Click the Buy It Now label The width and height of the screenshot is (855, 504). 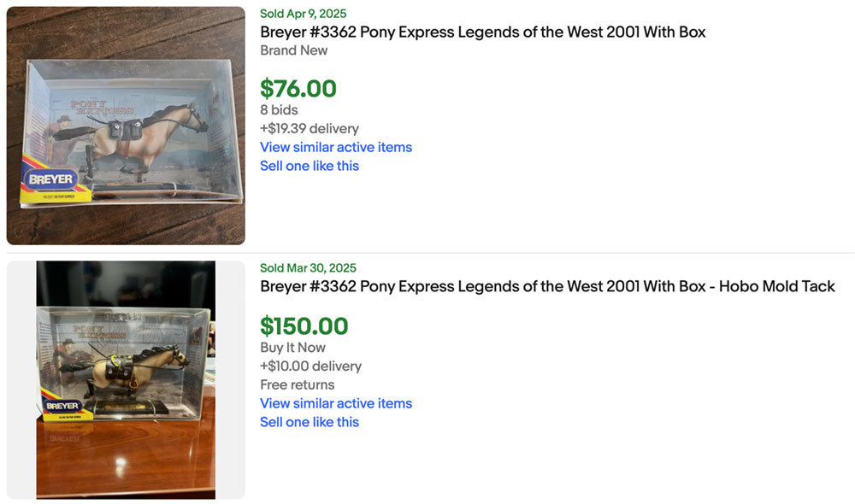click(x=292, y=347)
